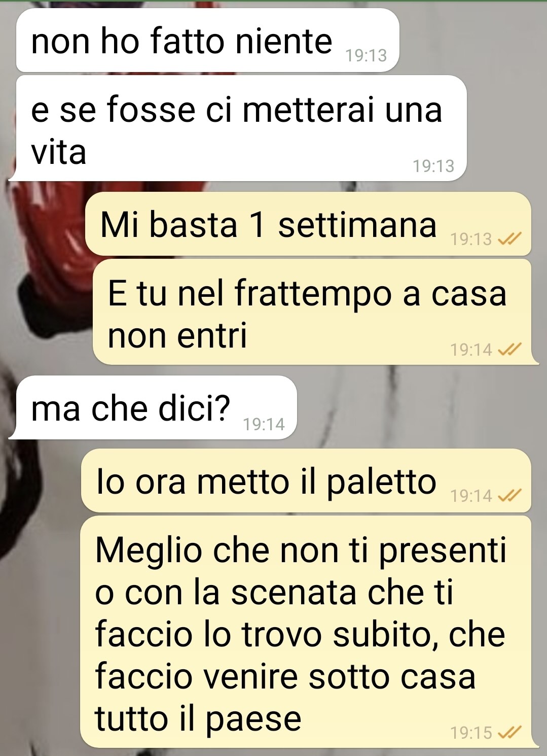Click the empty wallpaper right of 'ma che dici?'

tap(421, 407)
